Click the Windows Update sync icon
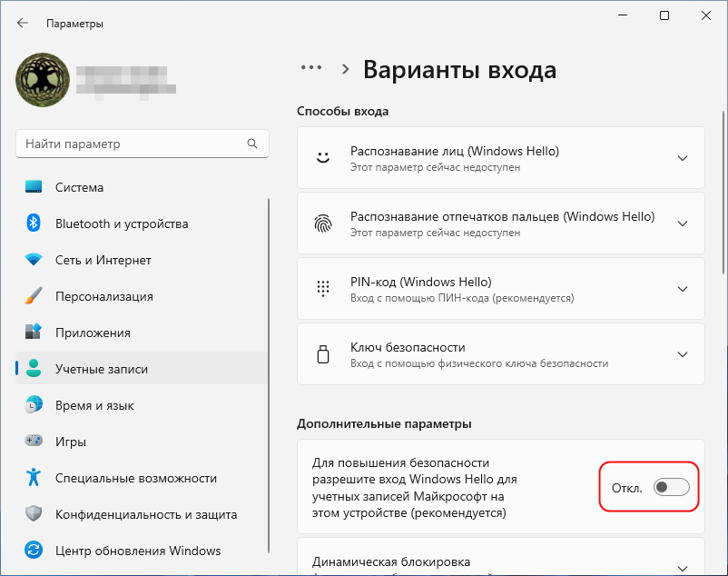Image resolution: width=728 pixels, height=576 pixels. click(34, 551)
